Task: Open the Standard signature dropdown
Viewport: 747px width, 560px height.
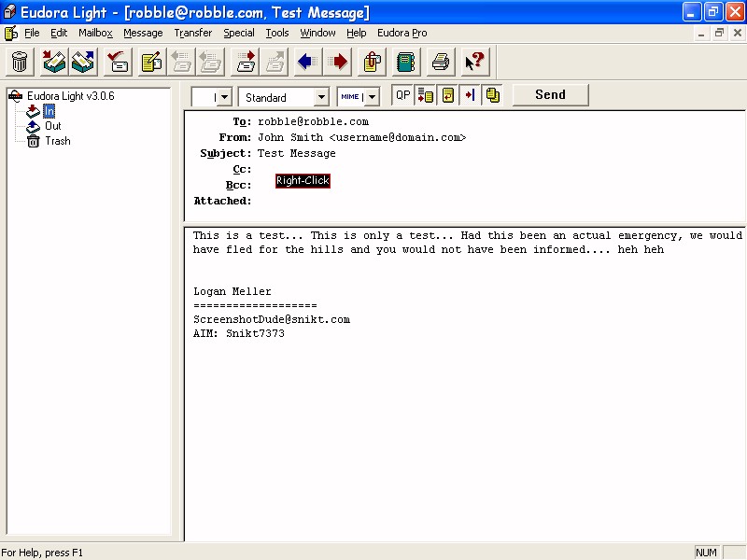Action: tap(321, 97)
